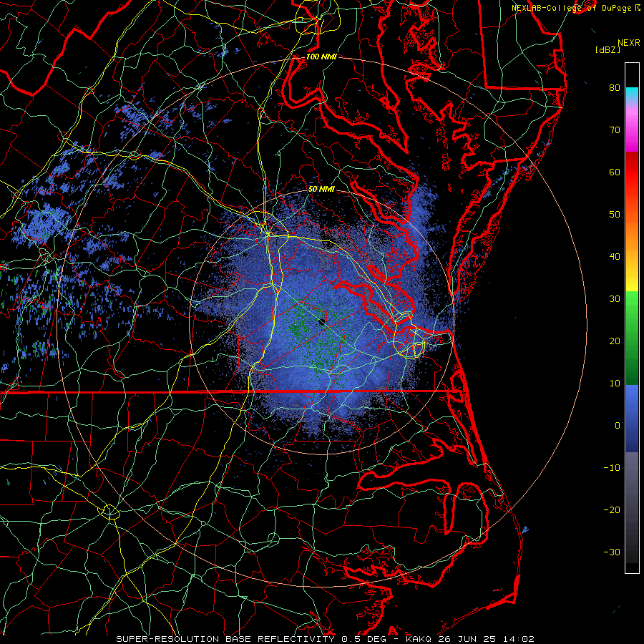Click the 10 dBZ scale label
Viewport: 644px width, 644px height.
tap(615, 384)
